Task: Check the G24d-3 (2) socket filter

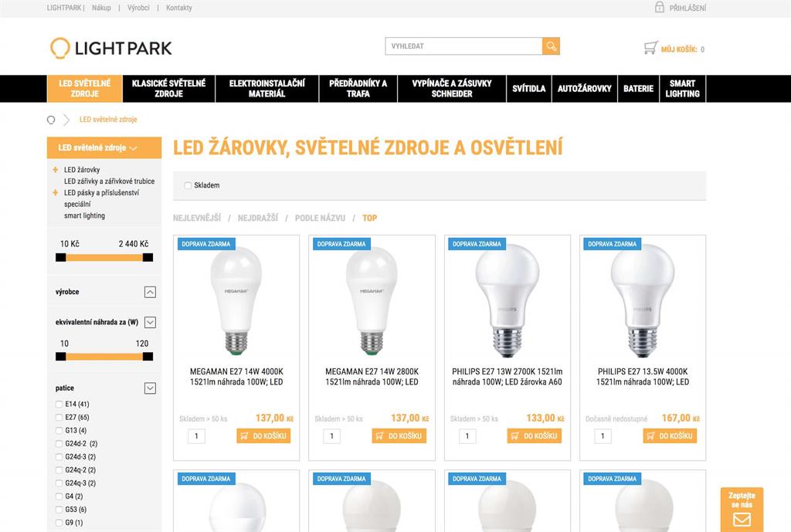Action: click(x=59, y=456)
